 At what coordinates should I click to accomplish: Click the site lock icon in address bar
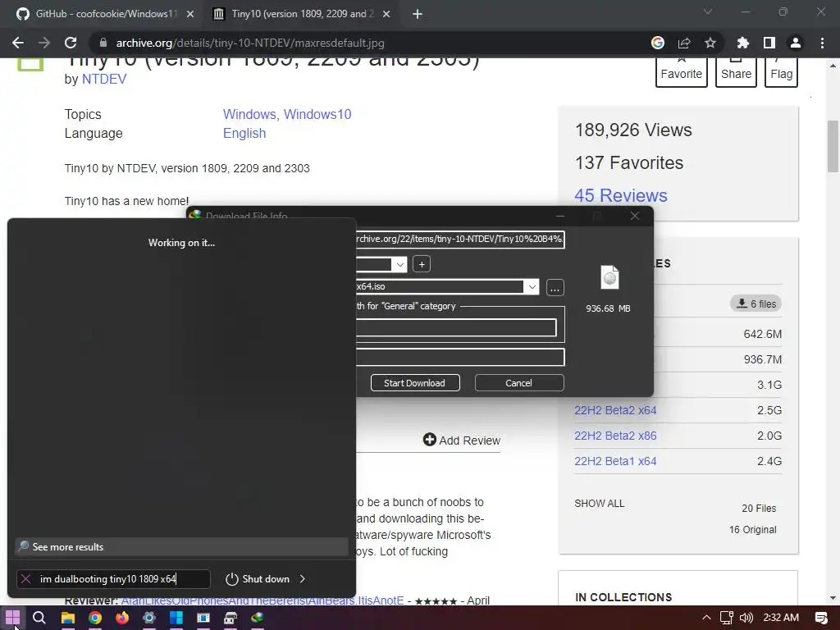click(103, 43)
